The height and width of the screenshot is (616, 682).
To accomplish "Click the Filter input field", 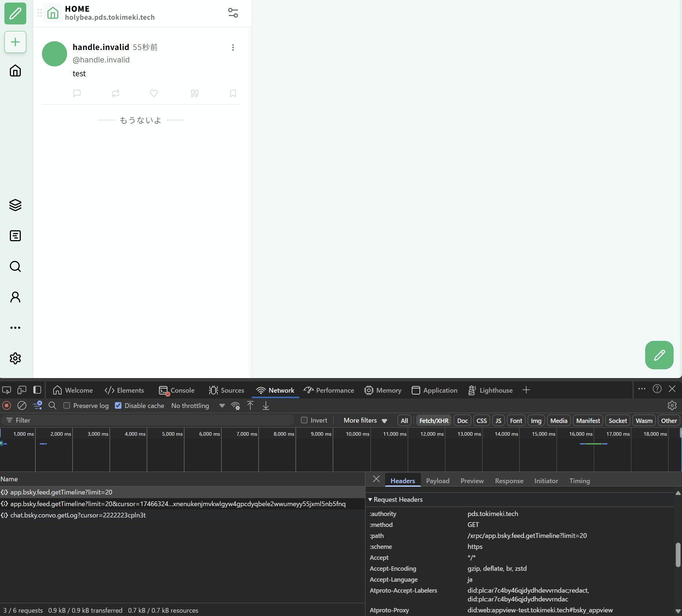I will [148, 420].
